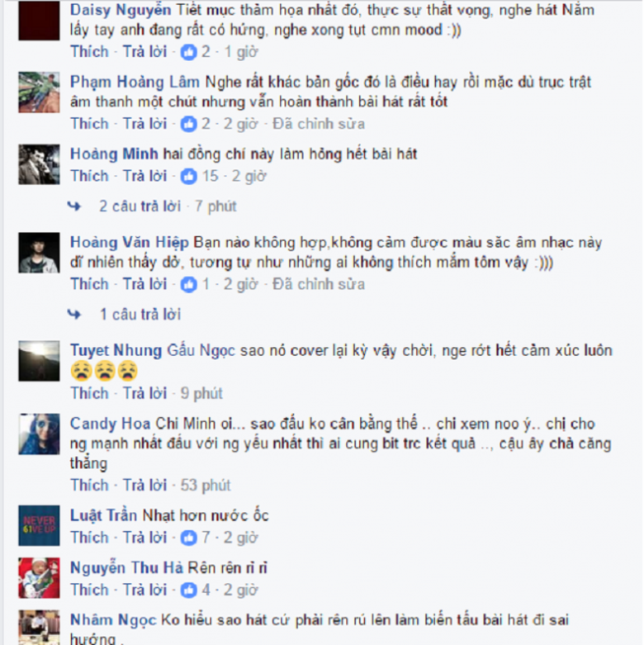This screenshot has width=644, height=645.
Task: Like Tuyet Nhung's comment with Thích
Action: coord(89,393)
